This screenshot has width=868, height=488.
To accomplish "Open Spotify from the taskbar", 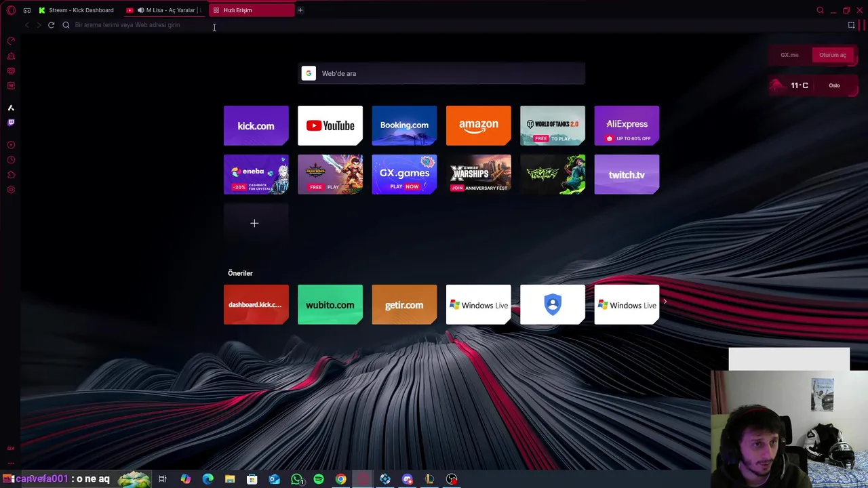I will click(319, 479).
